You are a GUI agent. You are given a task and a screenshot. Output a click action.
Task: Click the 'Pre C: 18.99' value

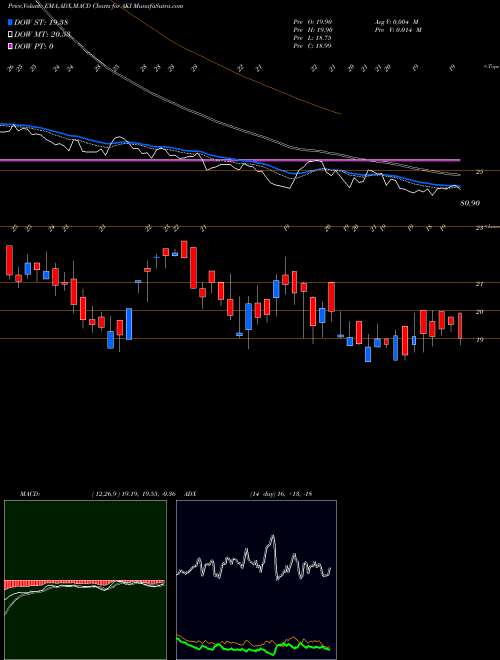[x=312, y=46]
